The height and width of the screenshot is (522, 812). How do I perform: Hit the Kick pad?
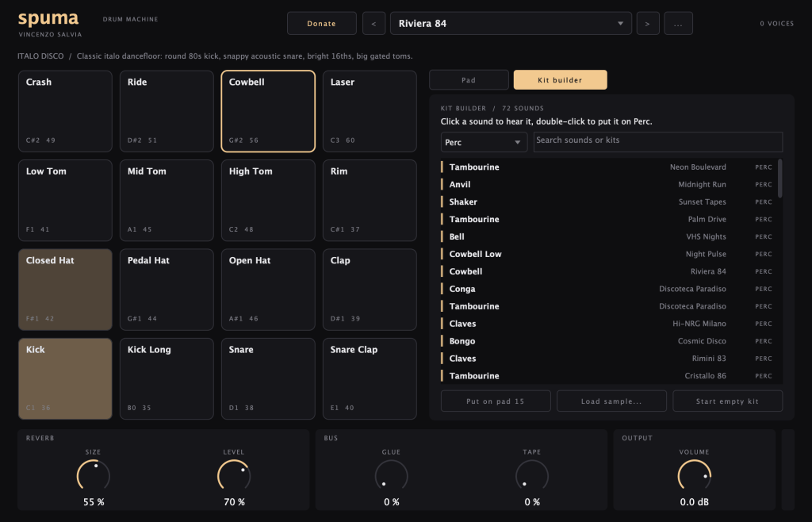click(x=65, y=378)
